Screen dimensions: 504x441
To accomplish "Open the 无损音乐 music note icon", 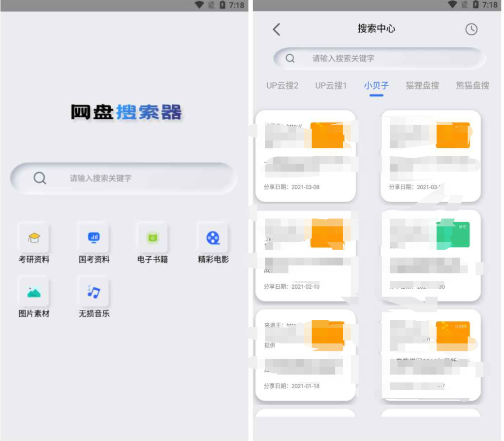I will click(94, 292).
